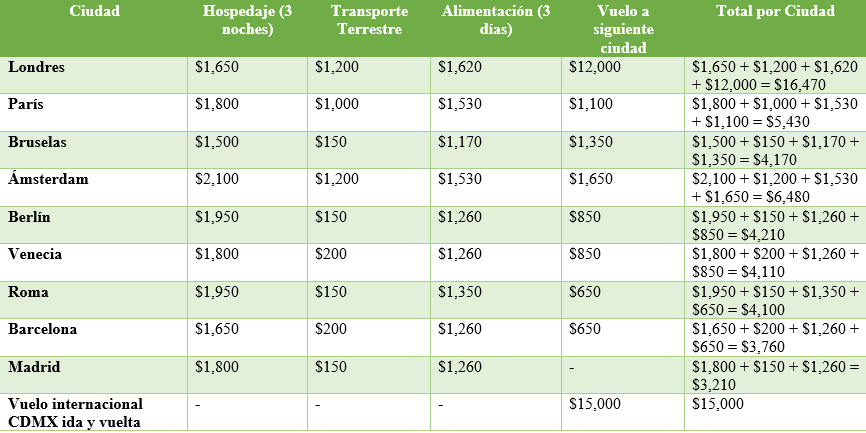The height and width of the screenshot is (433, 866).
Task: Select the Ámsterdam city cell
Action: [x=48, y=179]
